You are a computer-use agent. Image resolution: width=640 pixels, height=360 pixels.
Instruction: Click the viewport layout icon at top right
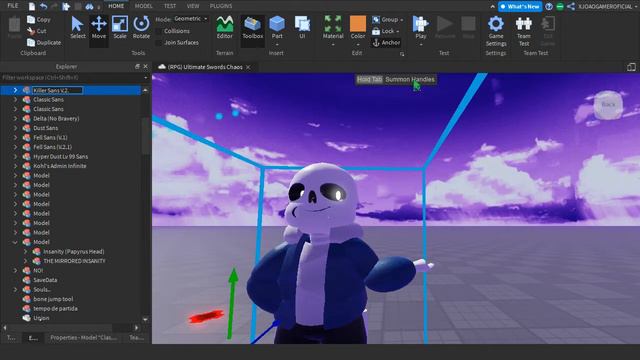pos(631,67)
